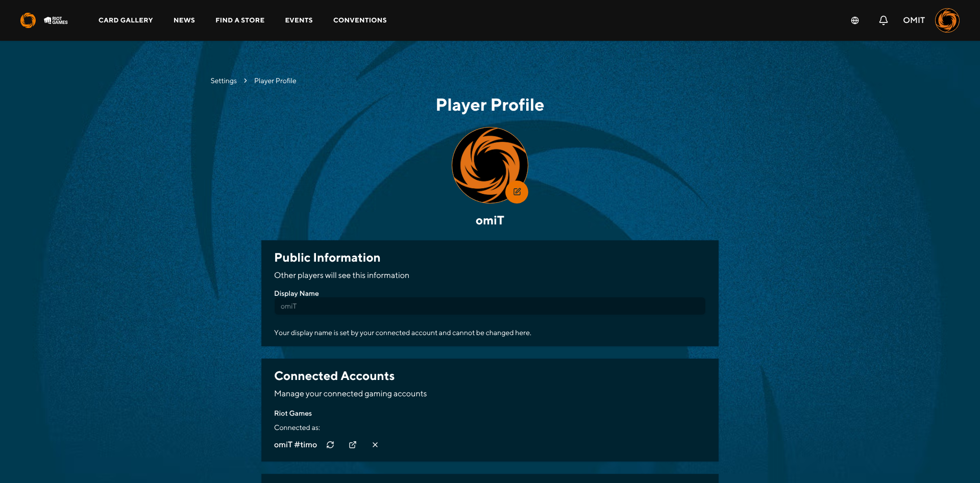Go back to Settings via breadcrumb
This screenshot has width=980, height=483.
[224, 81]
